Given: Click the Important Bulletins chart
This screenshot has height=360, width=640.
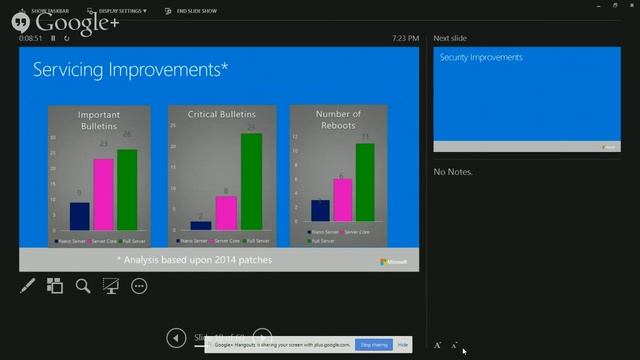Looking at the screenshot, I should point(99,176).
